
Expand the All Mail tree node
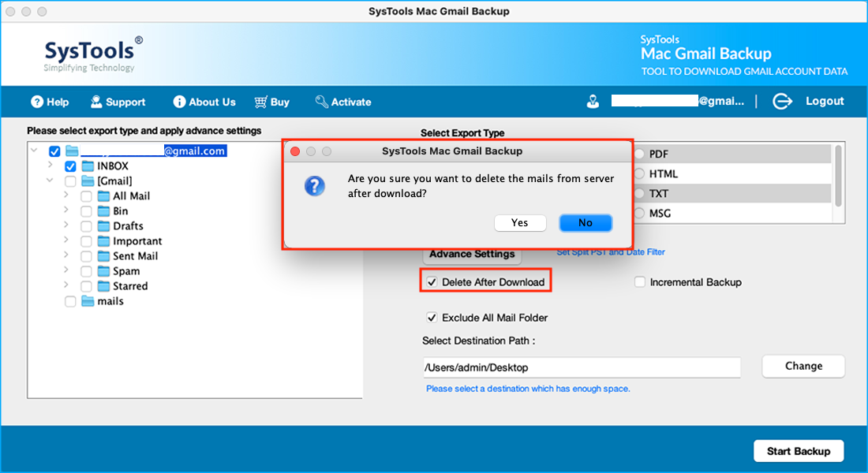pyautogui.click(x=65, y=195)
